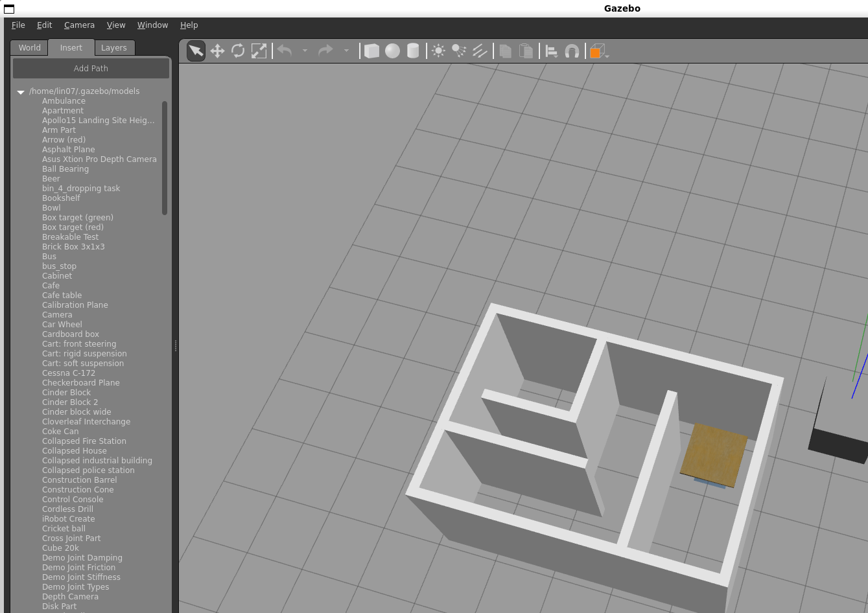The image size is (868, 613).
Task: Click the model list vertical scrollbar
Action: coord(165,158)
